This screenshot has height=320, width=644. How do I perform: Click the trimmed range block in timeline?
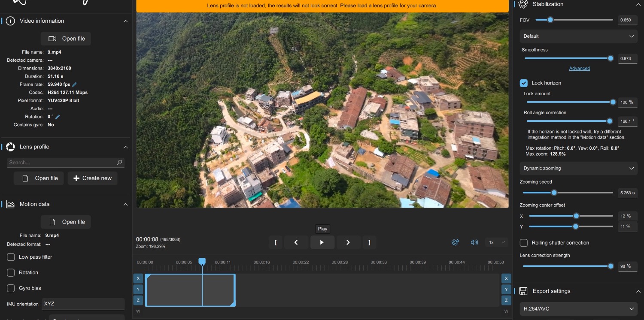point(190,290)
